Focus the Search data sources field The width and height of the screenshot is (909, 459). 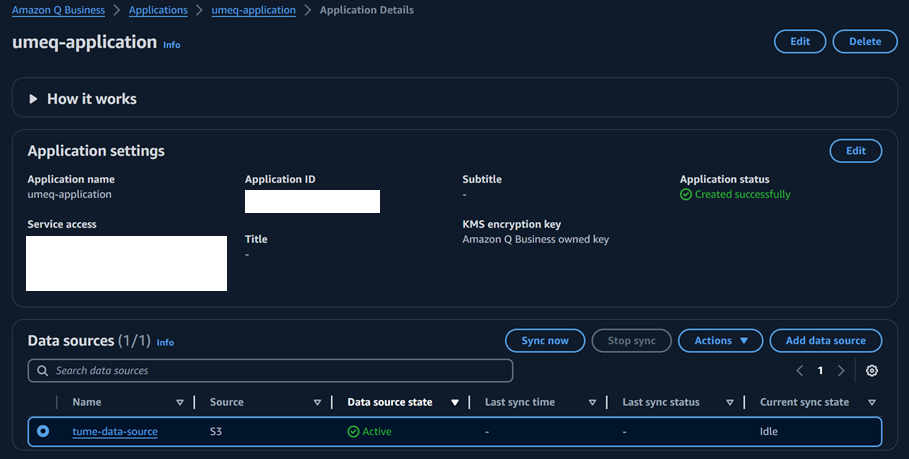coord(270,371)
